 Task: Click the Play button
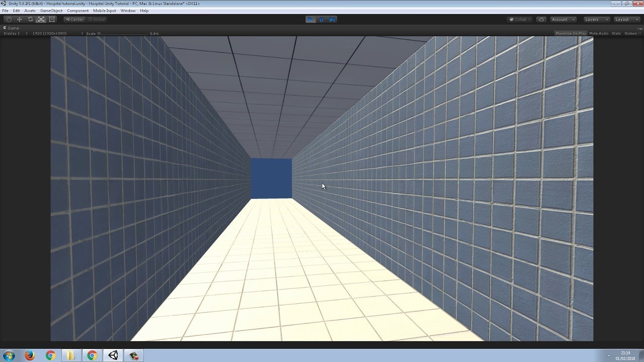(310, 19)
